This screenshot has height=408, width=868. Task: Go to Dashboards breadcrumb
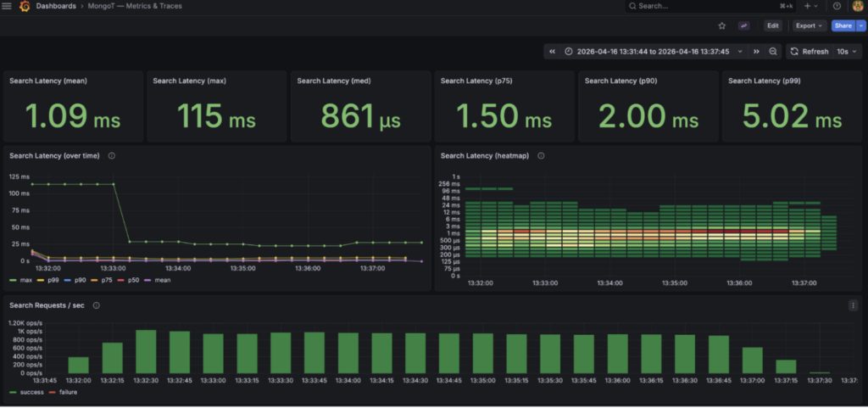click(x=56, y=6)
